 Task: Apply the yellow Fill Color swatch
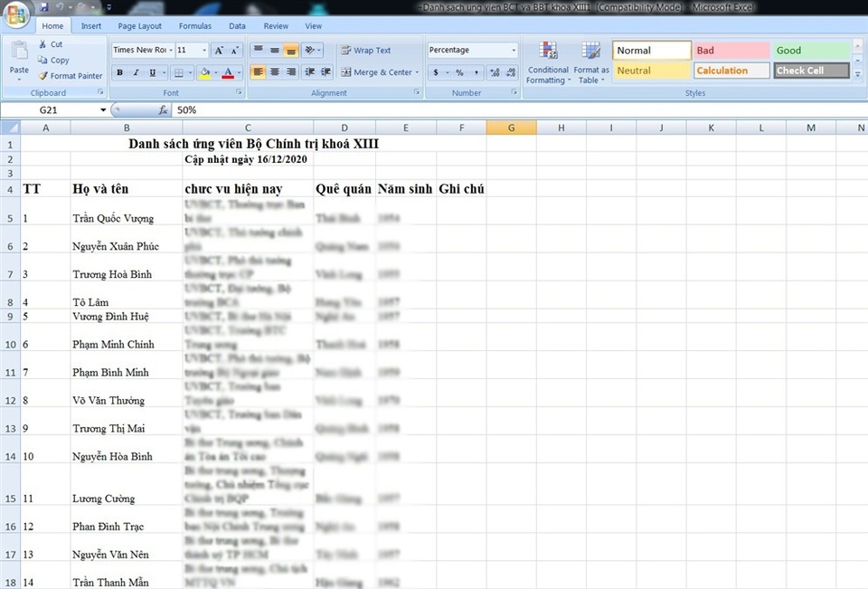pyautogui.click(x=204, y=72)
